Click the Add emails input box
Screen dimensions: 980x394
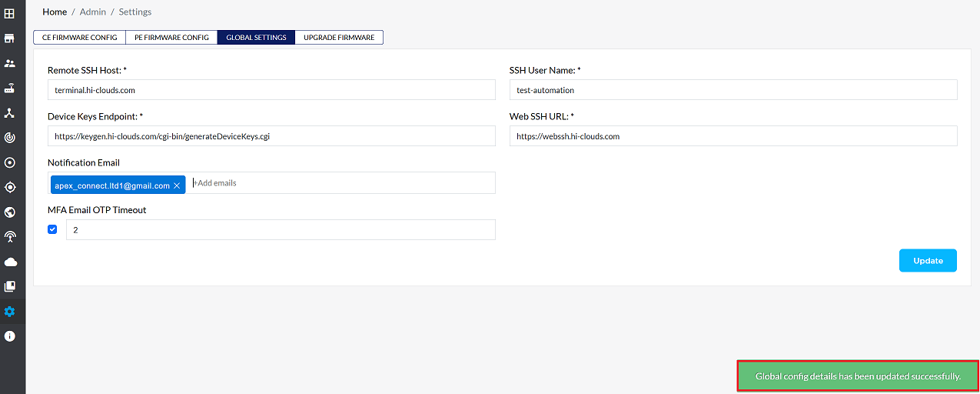[x=342, y=183]
